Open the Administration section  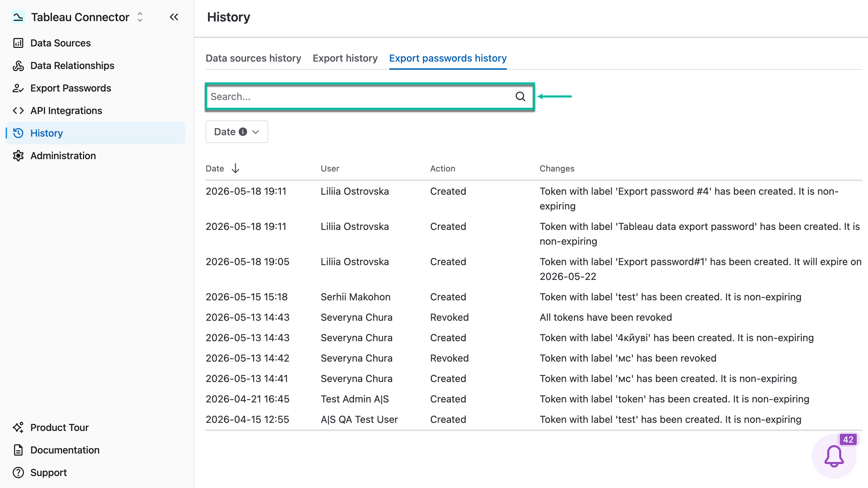(95, 156)
